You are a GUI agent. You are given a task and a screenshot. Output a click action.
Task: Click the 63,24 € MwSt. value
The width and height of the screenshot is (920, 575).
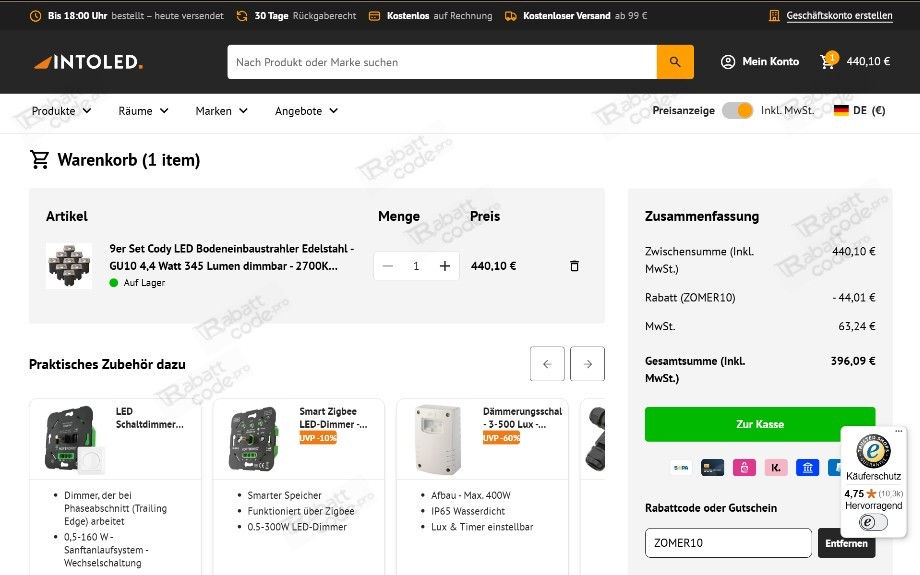point(857,326)
